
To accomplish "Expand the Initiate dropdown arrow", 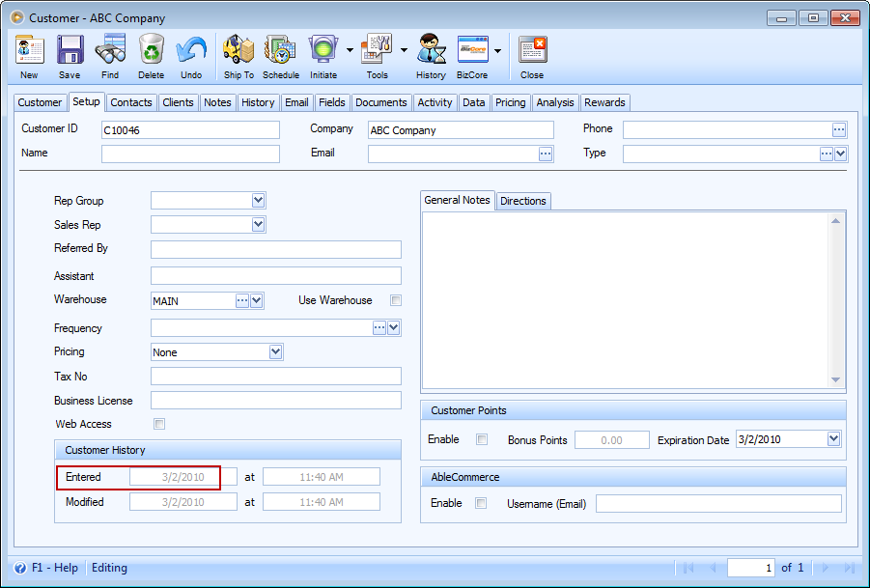I will point(350,50).
